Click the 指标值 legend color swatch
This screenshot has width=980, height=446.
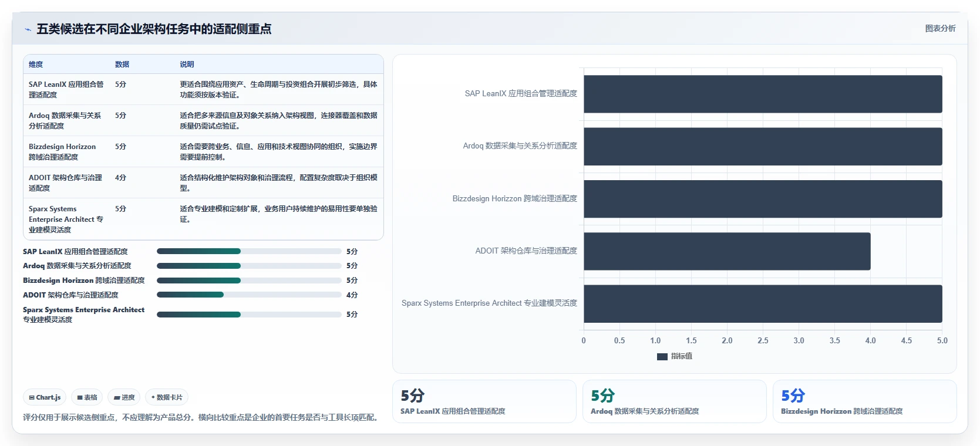(662, 356)
